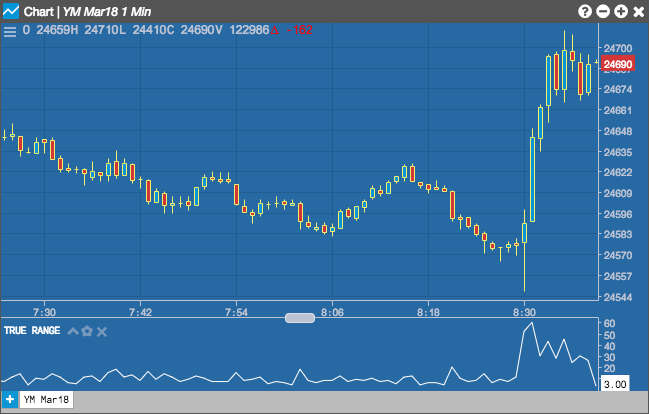
Task: Click the 24648 price axis label
Action: [x=618, y=131]
